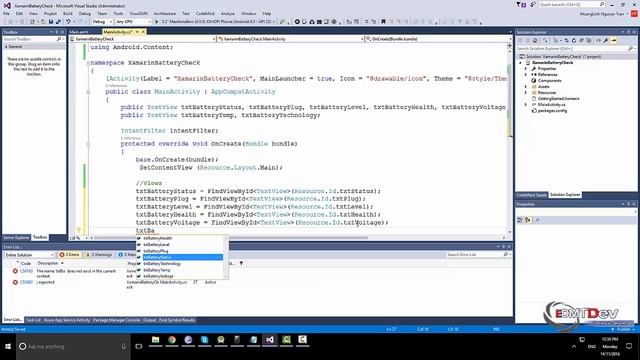Click Collapse All in Solution Explorer toolbar
Screen dimensions: 640x360
coord(581,40)
